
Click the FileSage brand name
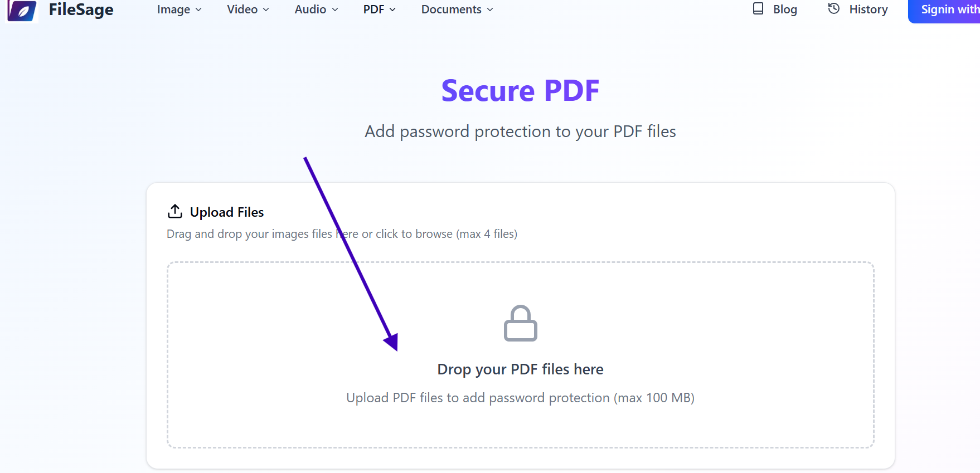click(x=80, y=9)
